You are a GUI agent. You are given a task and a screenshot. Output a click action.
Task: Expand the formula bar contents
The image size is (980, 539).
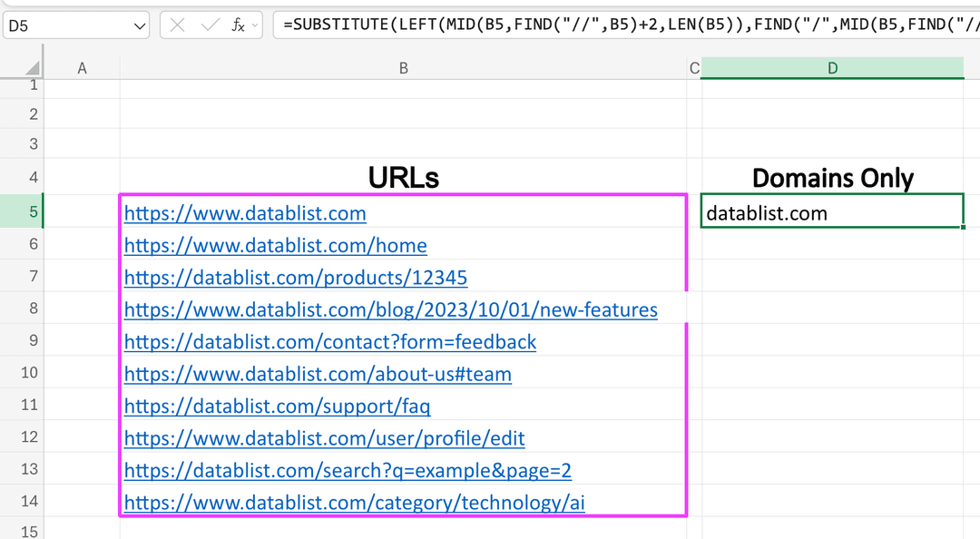[x=971, y=24]
